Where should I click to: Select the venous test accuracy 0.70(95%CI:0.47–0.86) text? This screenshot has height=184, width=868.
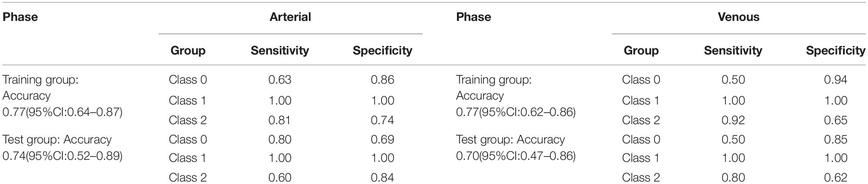coord(516,156)
